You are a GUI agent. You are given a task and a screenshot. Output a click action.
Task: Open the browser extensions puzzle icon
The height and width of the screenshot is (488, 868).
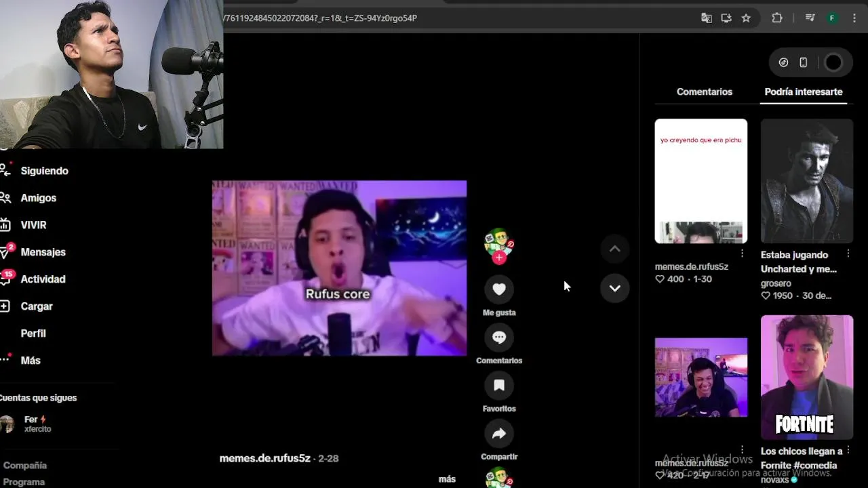777,18
